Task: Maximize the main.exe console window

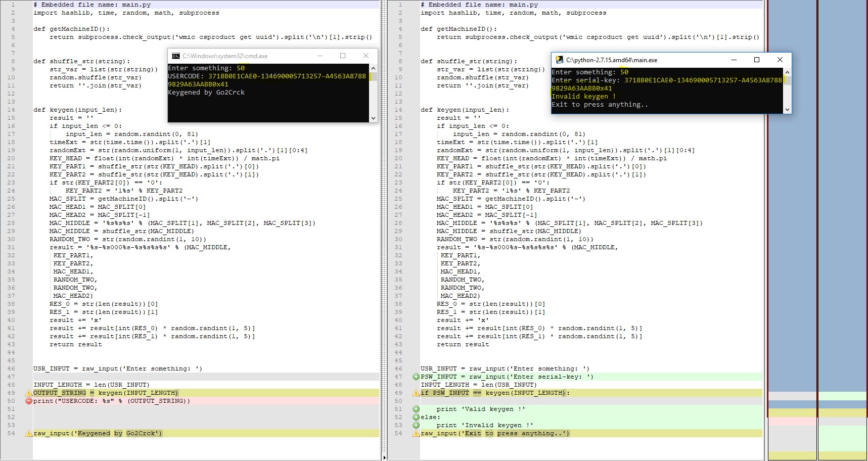Action: click(x=756, y=60)
